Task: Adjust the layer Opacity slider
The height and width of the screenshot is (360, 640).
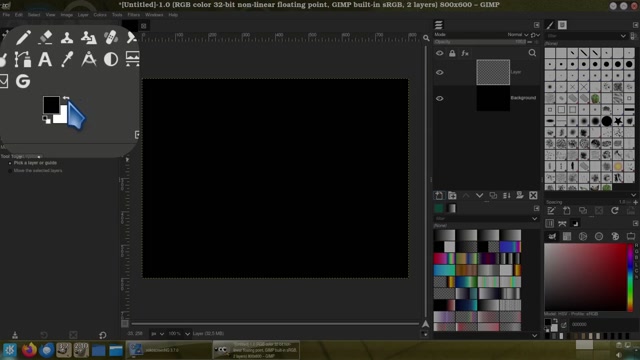Action: (480, 42)
